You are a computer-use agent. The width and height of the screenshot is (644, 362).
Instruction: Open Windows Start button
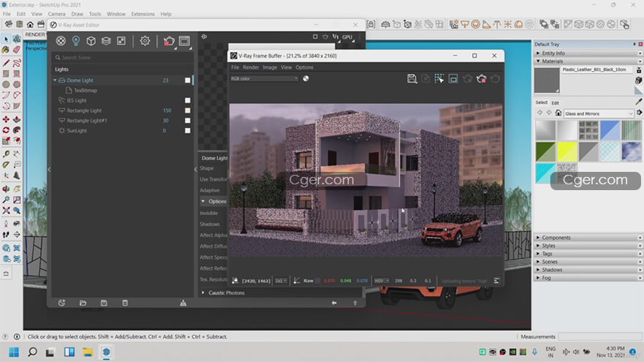pos(14,352)
